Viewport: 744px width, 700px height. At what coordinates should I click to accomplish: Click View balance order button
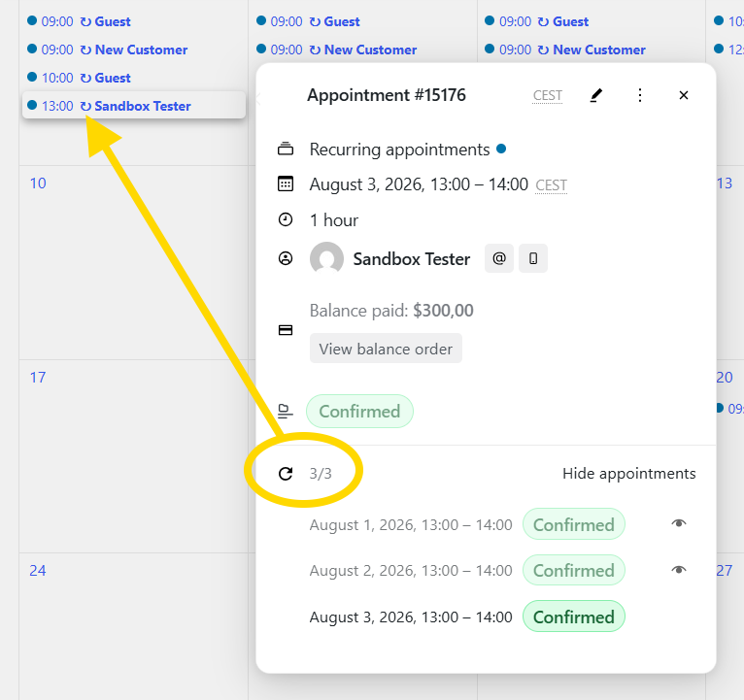(386, 349)
